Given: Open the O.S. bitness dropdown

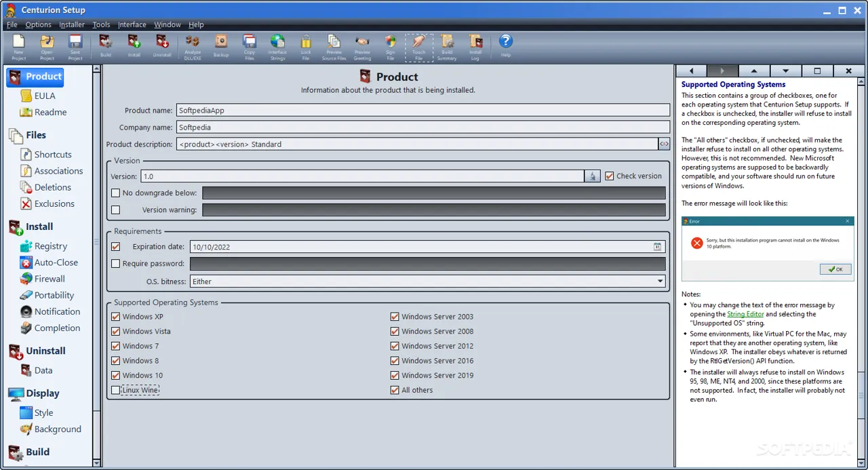Looking at the screenshot, I should 427,281.
